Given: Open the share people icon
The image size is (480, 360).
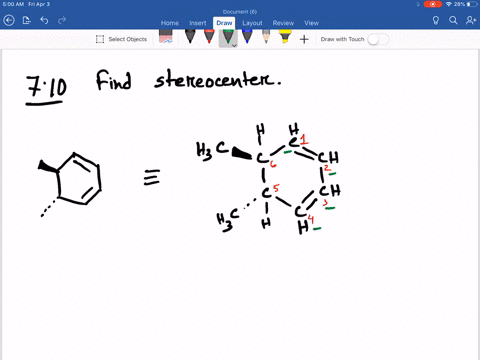Looking at the screenshot, I should (471, 21).
